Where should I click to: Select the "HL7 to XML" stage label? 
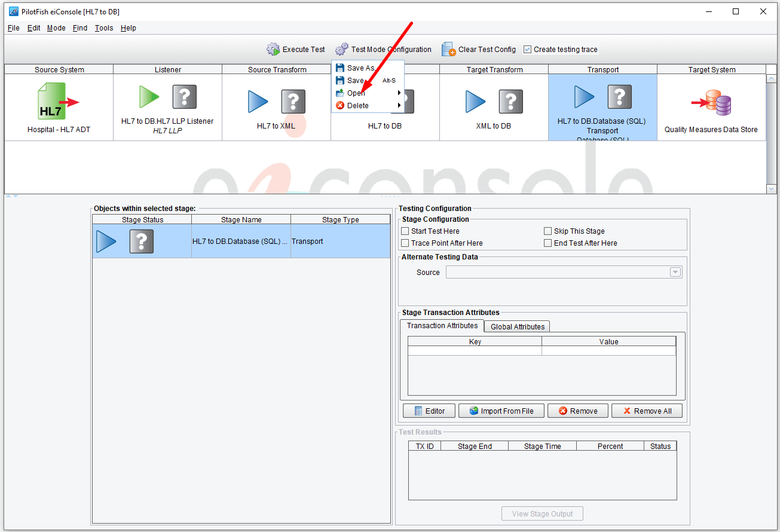tap(276, 126)
